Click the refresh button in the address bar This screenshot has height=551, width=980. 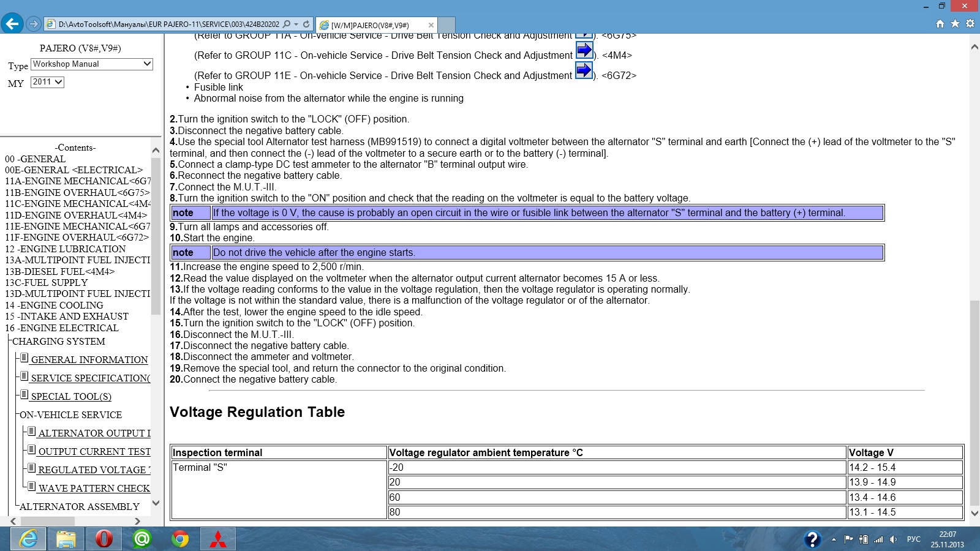(306, 24)
